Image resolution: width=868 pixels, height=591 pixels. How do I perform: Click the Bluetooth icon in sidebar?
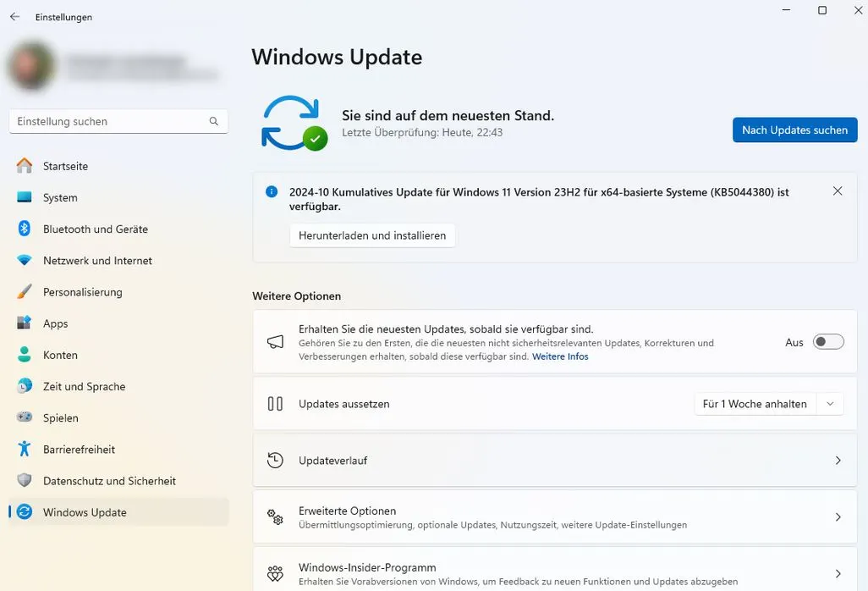25,229
